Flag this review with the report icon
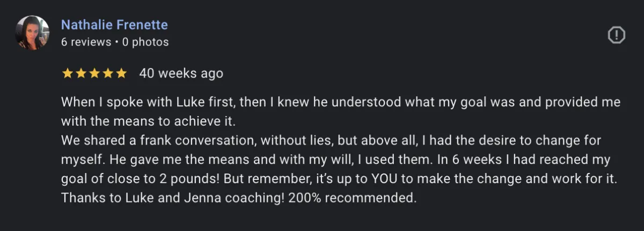Viewport: 644px width, 231px height. pos(617,35)
